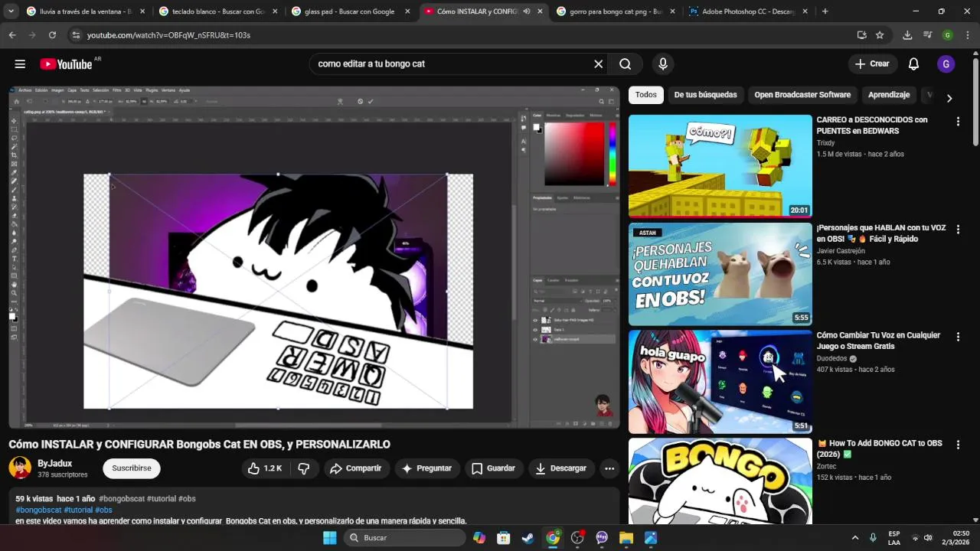Start voice search with microphone icon
Viewport: 980px width, 551px height.
click(663, 64)
